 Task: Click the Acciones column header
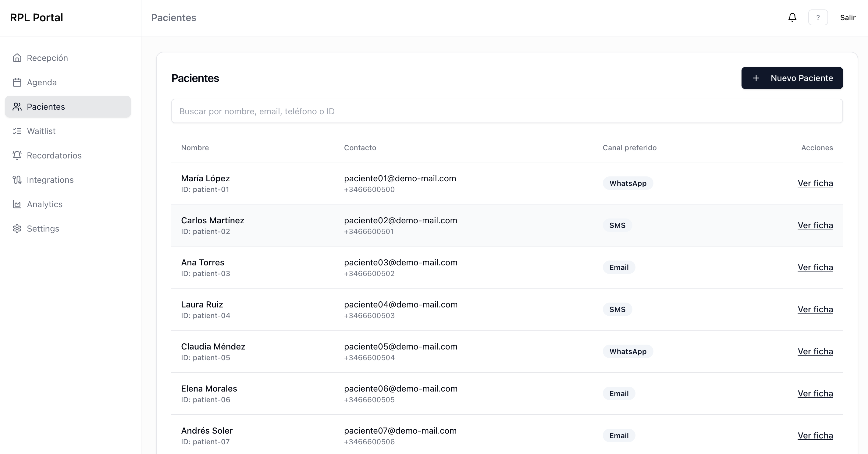817,147
